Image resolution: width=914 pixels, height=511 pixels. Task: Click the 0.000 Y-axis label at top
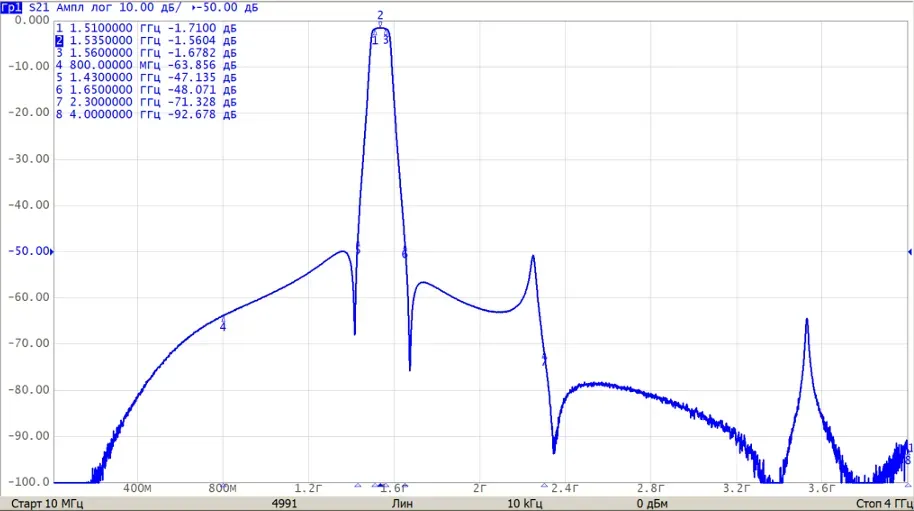33,20
